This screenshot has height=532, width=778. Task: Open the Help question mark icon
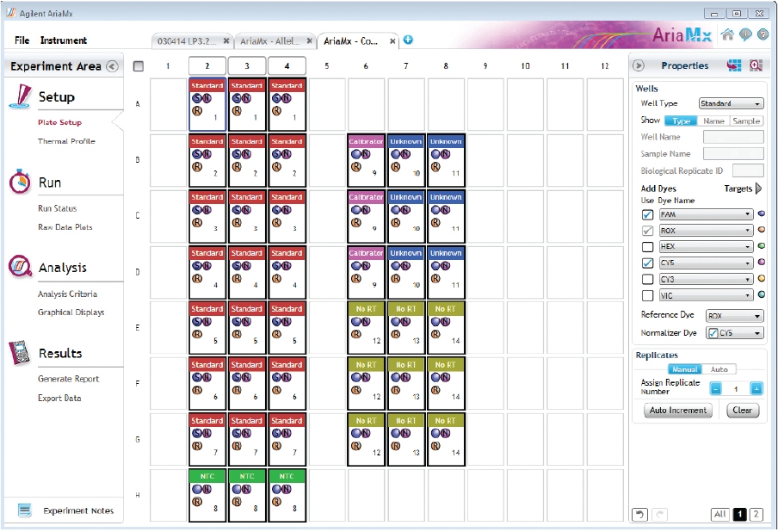pyautogui.click(x=763, y=34)
